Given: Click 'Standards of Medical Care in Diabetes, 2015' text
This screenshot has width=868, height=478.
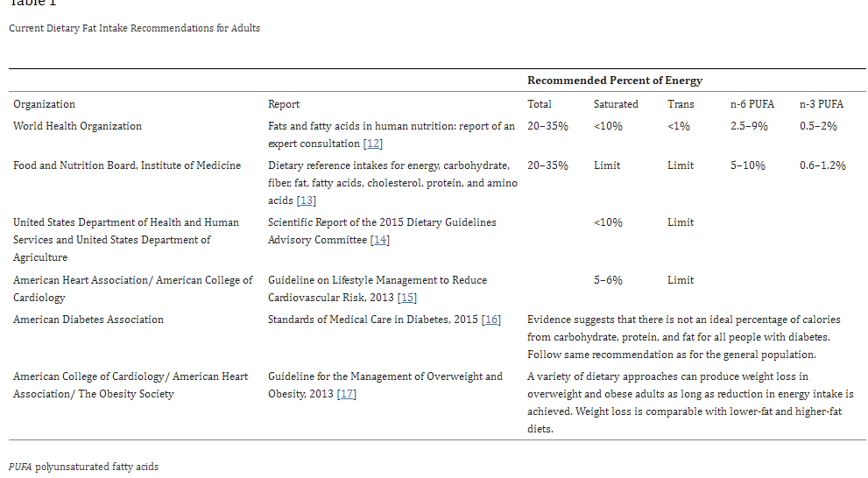Looking at the screenshot, I should [x=373, y=320].
